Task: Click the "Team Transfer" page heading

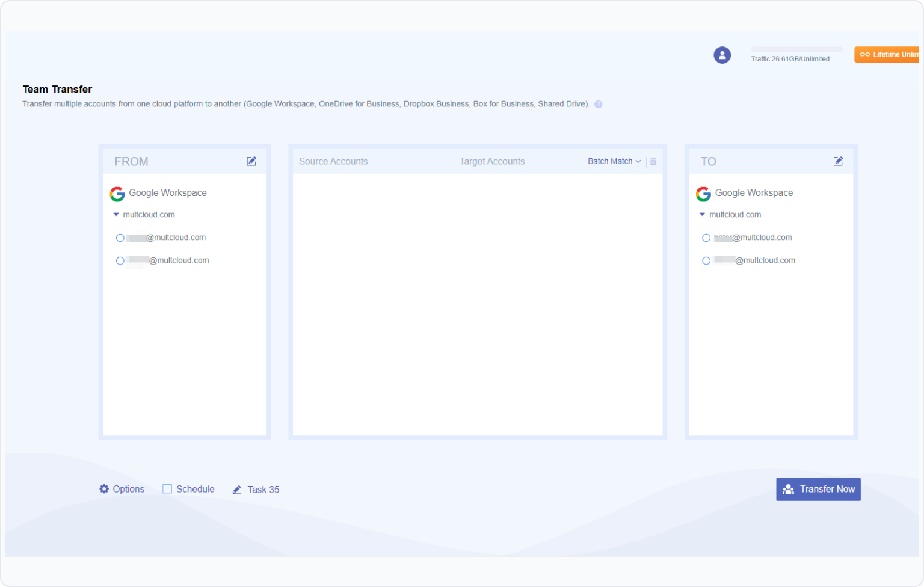Action: pyautogui.click(x=57, y=89)
